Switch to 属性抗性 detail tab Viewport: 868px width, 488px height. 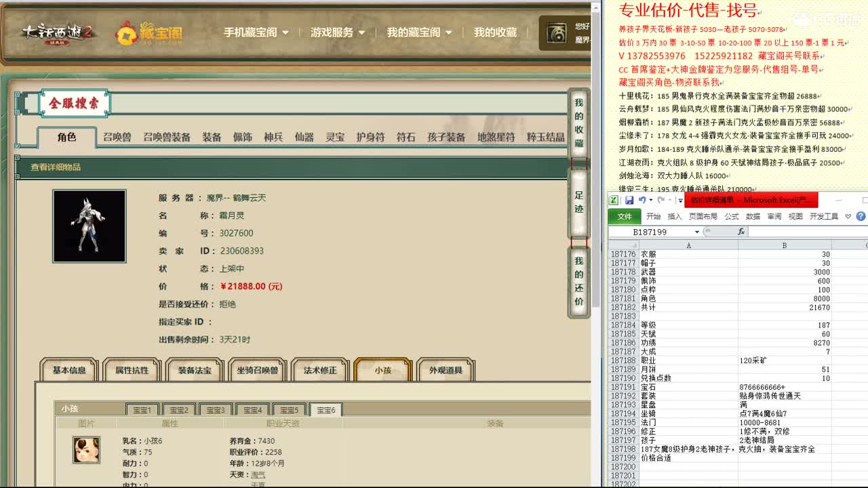pyautogui.click(x=132, y=370)
